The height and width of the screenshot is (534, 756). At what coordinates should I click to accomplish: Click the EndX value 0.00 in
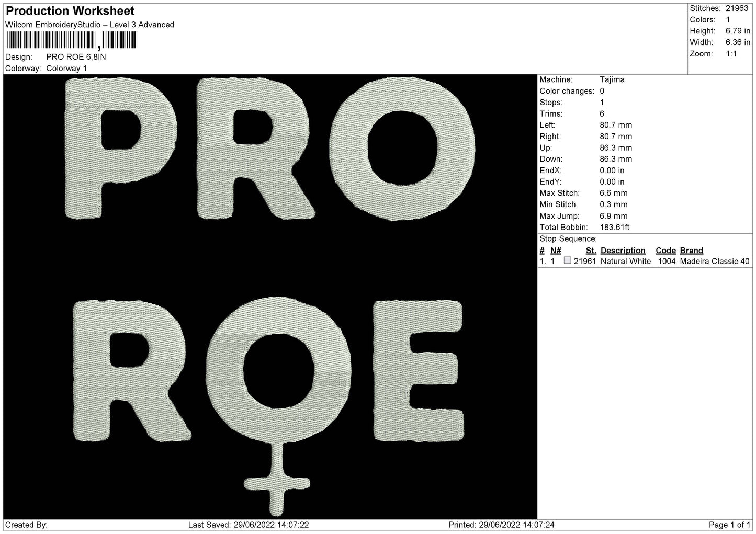click(x=612, y=171)
